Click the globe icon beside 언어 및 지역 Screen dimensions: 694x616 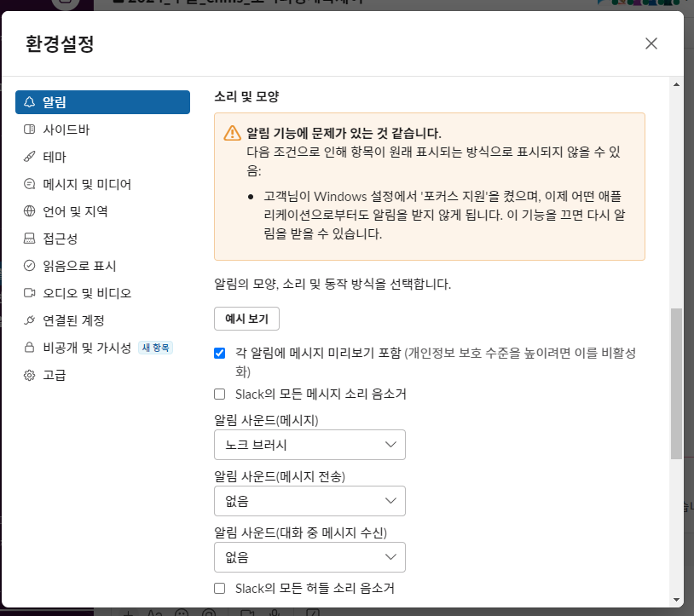29,211
